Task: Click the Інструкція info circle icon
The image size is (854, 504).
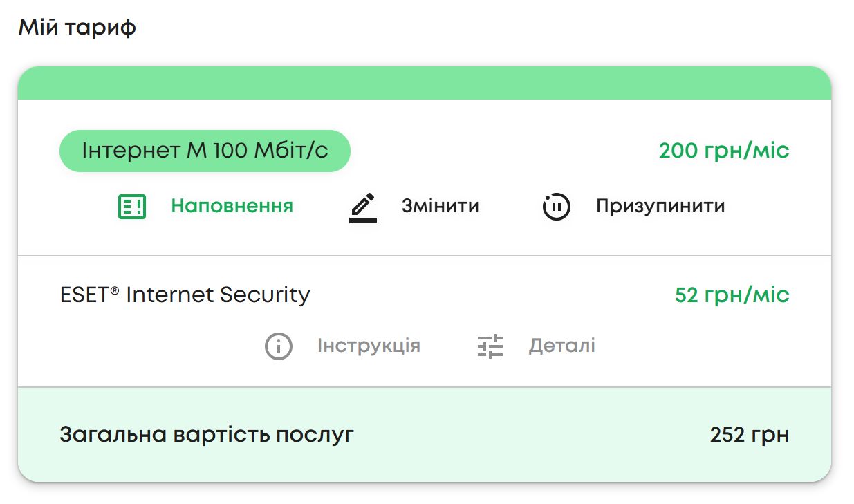Action: (279, 346)
